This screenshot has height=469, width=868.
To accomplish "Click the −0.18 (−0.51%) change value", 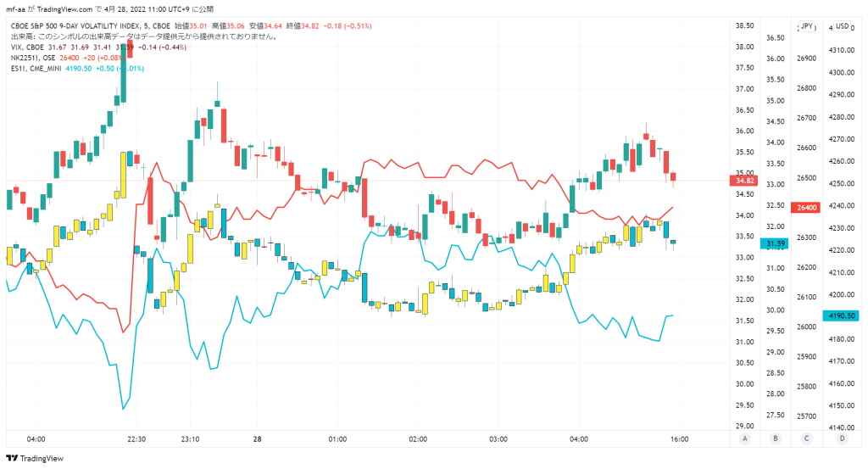I will 348,26.
